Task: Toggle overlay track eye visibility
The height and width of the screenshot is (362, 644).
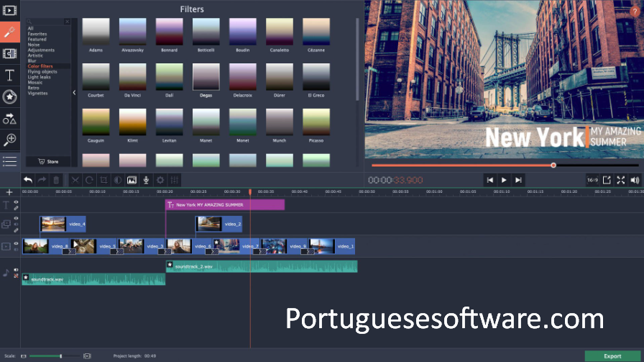Action: click(x=16, y=219)
